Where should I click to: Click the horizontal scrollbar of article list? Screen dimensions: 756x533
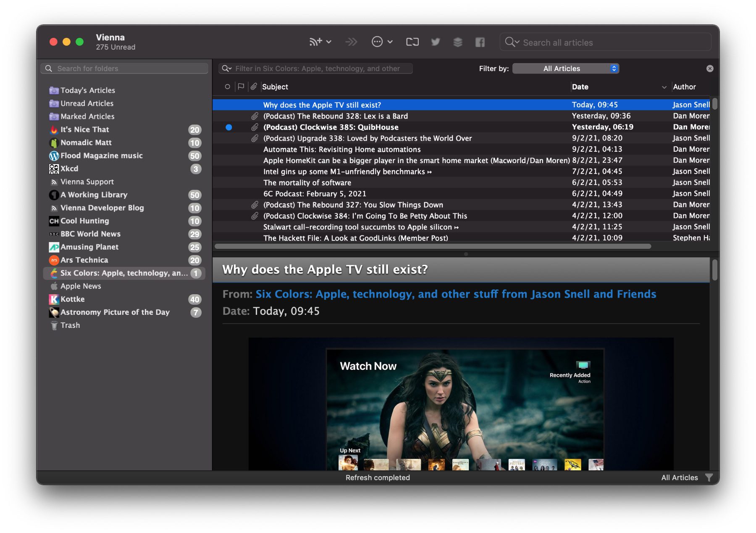[x=433, y=246]
